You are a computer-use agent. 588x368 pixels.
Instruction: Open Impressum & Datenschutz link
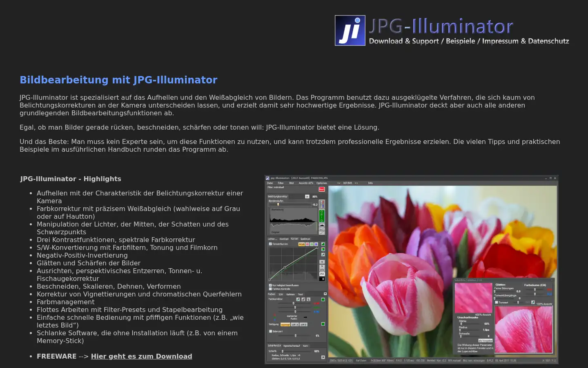526,41
